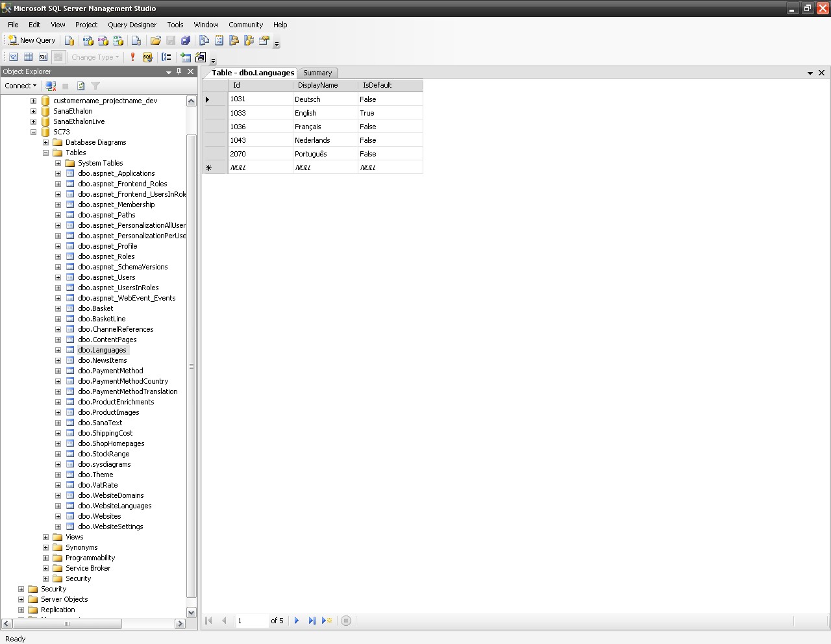Click the Filter funnel icon in Object Explorer
Viewport: 831px width, 644px height.
pos(96,86)
